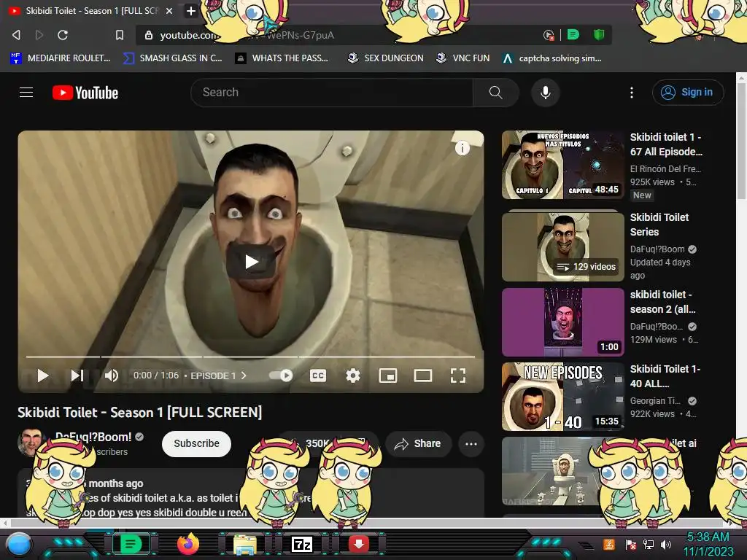Open MEDIAFIRE ROULET bookmark

61,58
